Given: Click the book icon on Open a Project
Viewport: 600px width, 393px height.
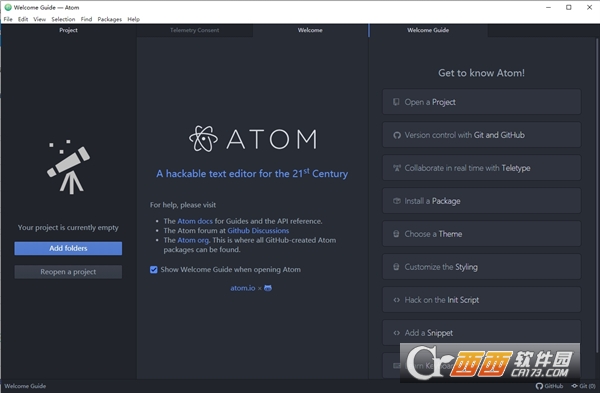Looking at the screenshot, I should point(396,102).
